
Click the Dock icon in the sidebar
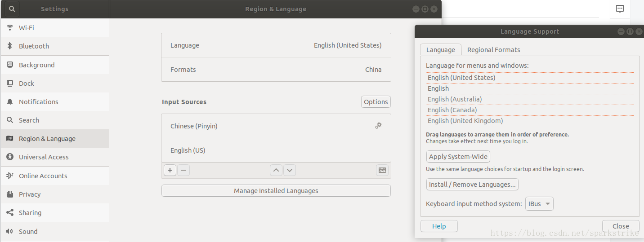(x=10, y=83)
